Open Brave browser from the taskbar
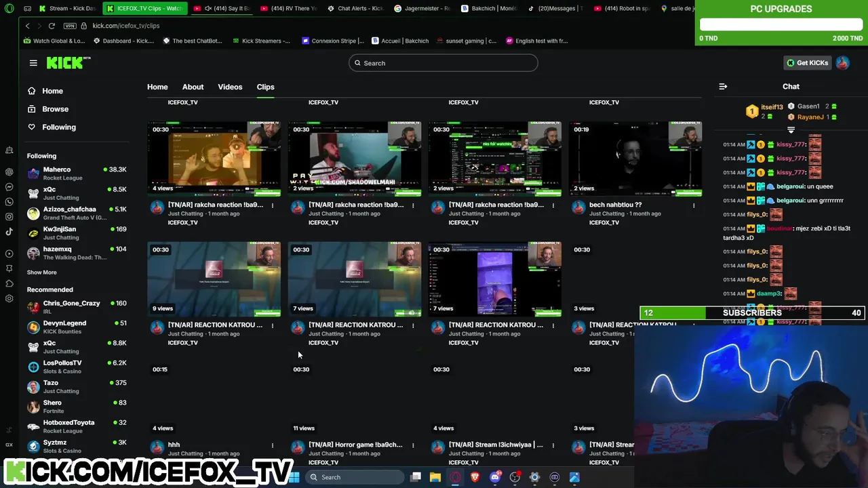 pyautogui.click(x=475, y=477)
